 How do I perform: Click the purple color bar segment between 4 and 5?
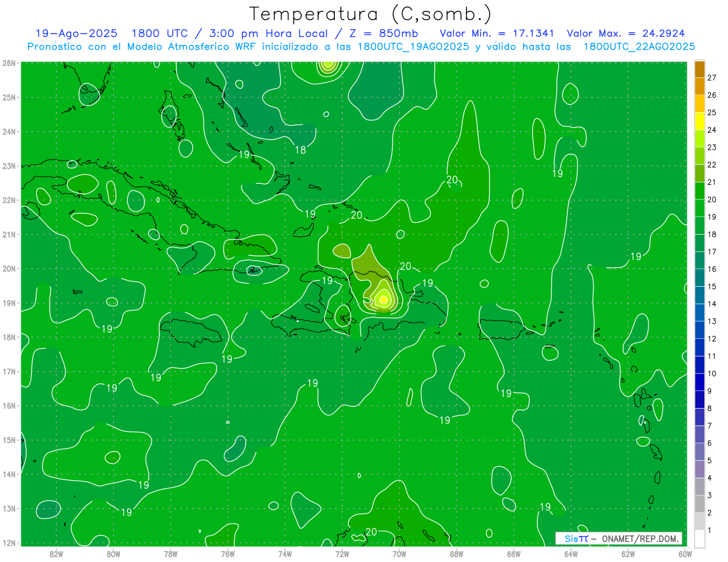(x=699, y=469)
